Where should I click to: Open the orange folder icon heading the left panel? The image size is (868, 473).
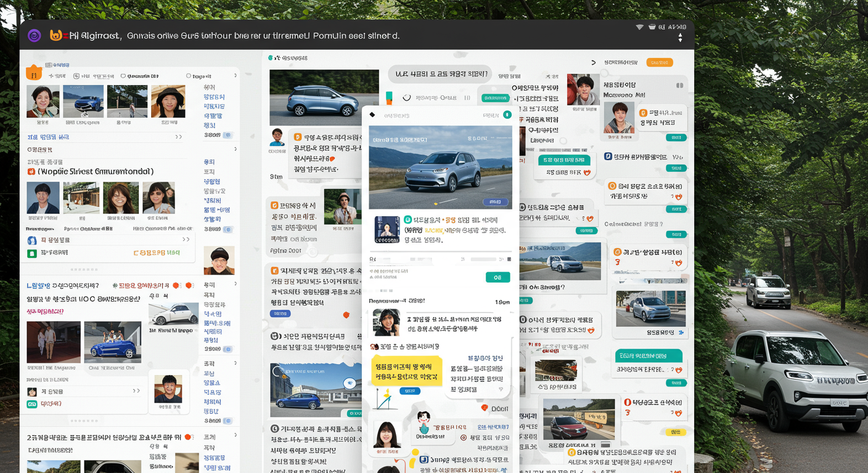click(x=33, y=73)
